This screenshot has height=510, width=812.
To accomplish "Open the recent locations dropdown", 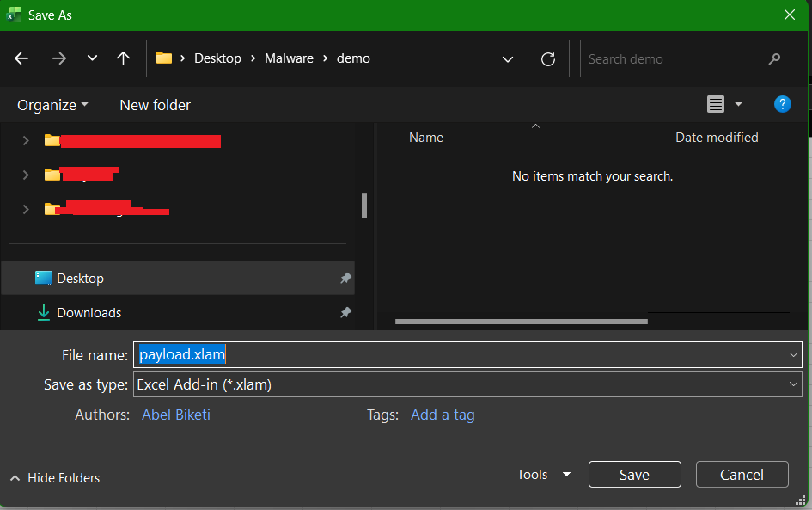I will (92, 58).
